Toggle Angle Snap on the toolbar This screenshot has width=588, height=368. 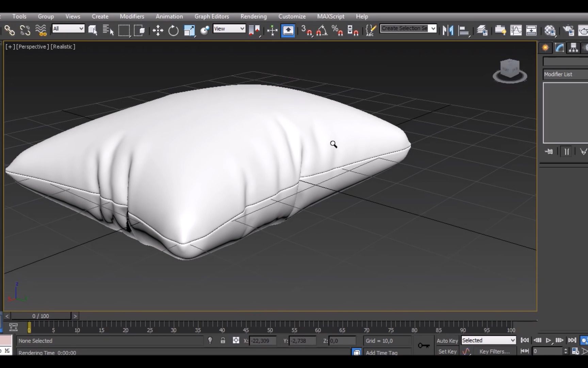[322, 30]
